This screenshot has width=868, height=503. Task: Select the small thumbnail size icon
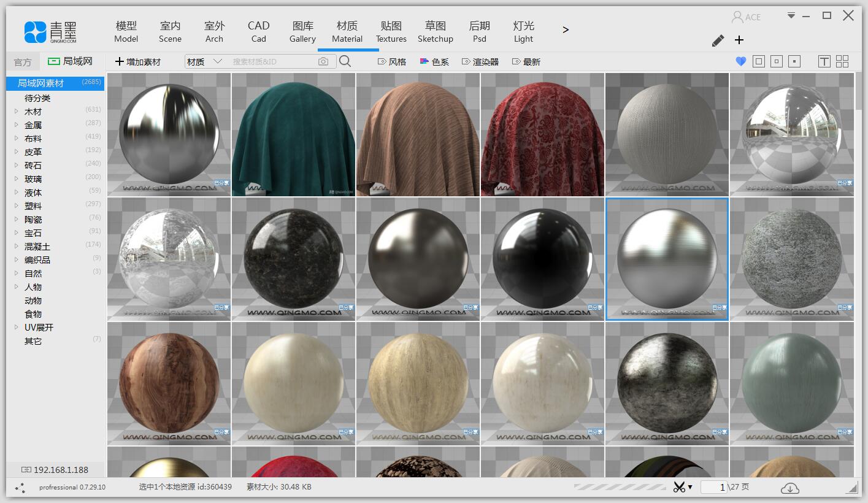point(794,61)
